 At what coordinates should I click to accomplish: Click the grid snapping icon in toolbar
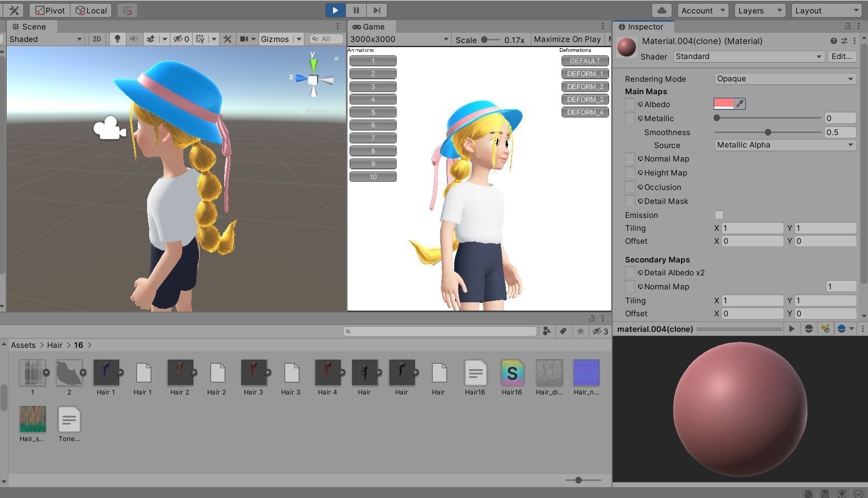127,10
